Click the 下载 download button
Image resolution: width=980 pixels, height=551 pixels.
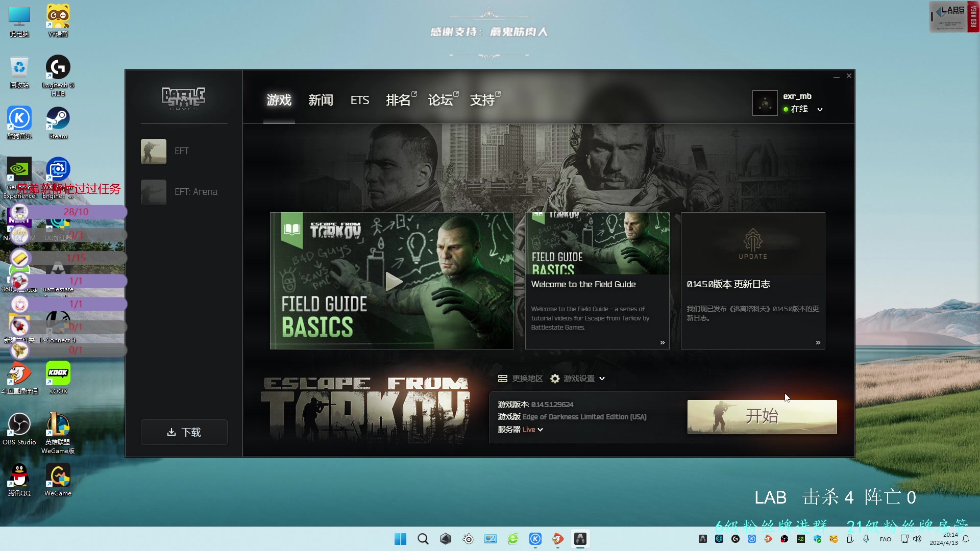pos(184,432)
